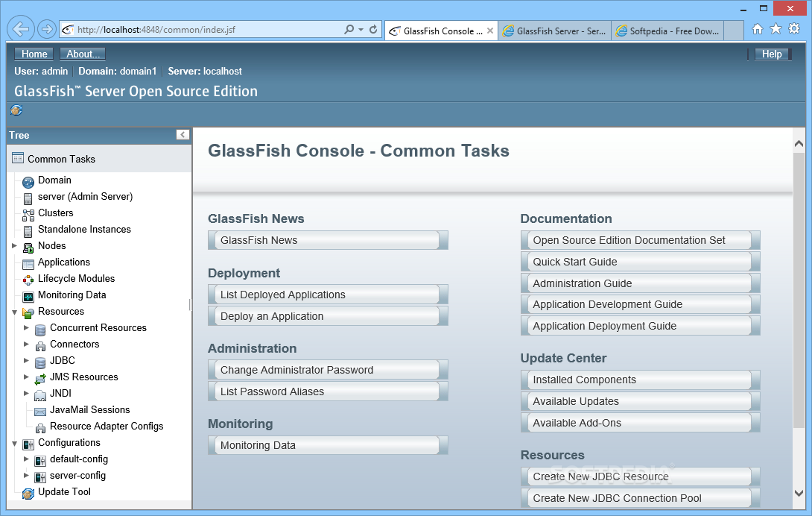
Task: Click the JavaMail Sessions envelope icon
Action: click(x=40, y=412)
